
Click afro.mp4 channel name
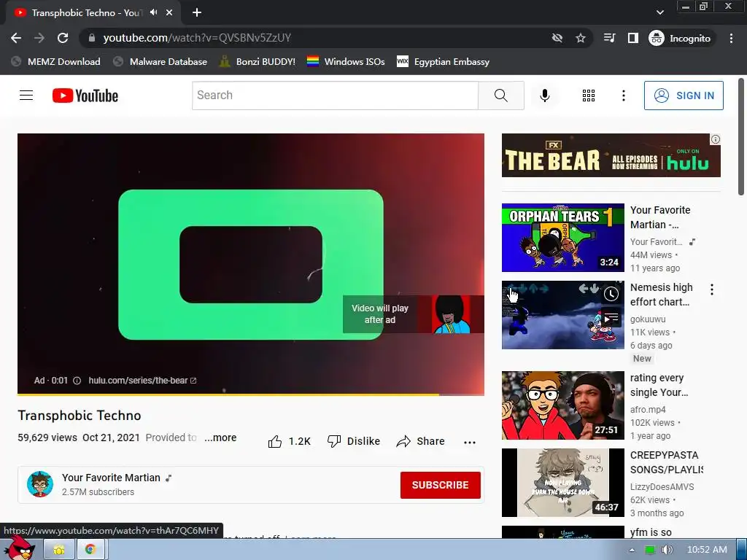pyautogui.click(x=648, y=410)
